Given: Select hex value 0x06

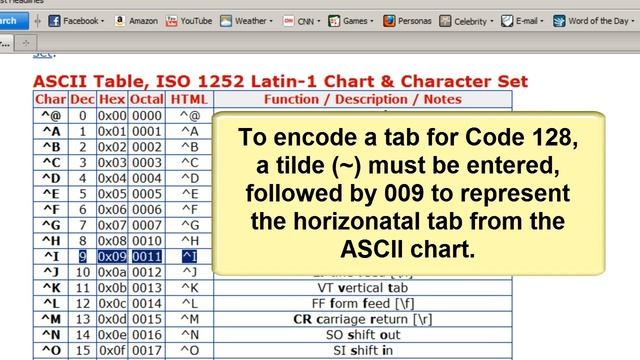Looking at the screenshot, I should [x=112, y=209].
